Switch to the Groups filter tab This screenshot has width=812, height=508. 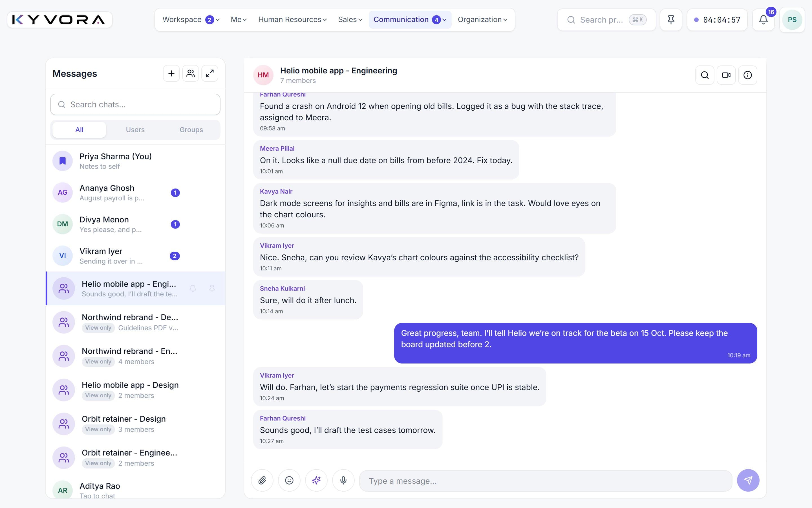click(x=191, y=130)
